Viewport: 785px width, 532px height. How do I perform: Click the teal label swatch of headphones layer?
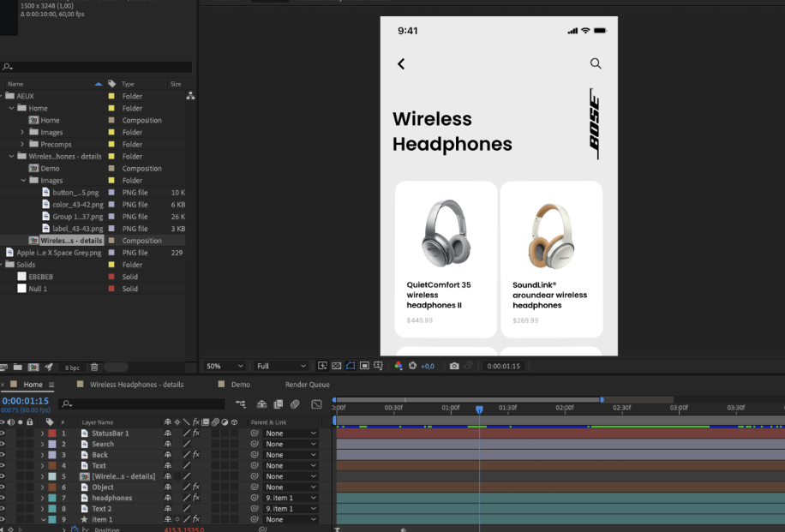click(52, 498)
